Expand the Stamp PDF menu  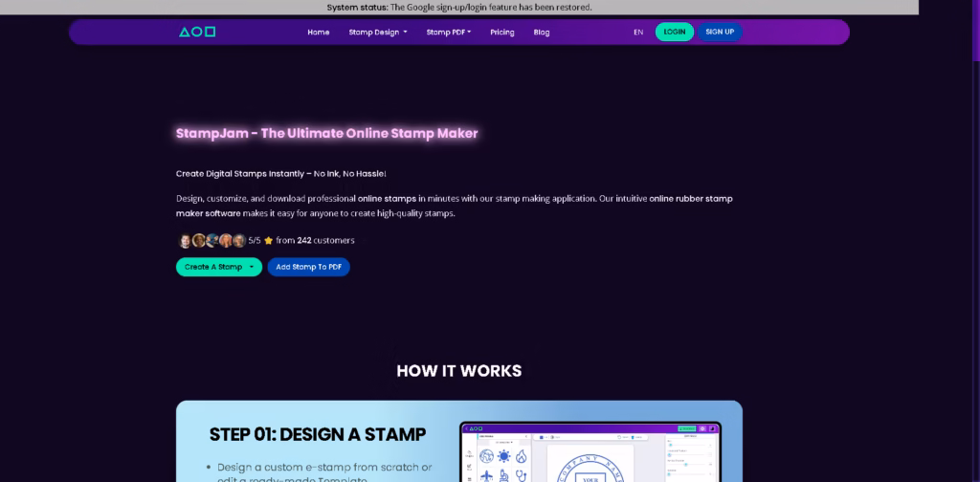[x=449, y=33]
